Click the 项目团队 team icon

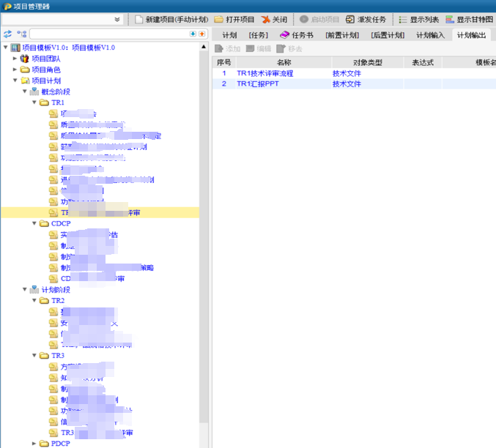tap(25, 59)
